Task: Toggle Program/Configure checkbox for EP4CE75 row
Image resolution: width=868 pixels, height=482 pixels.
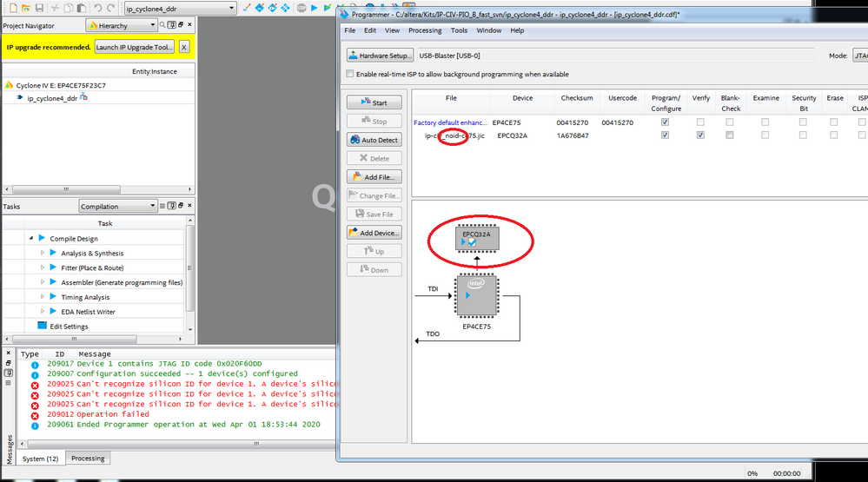Action: click(x=665, y=122)
